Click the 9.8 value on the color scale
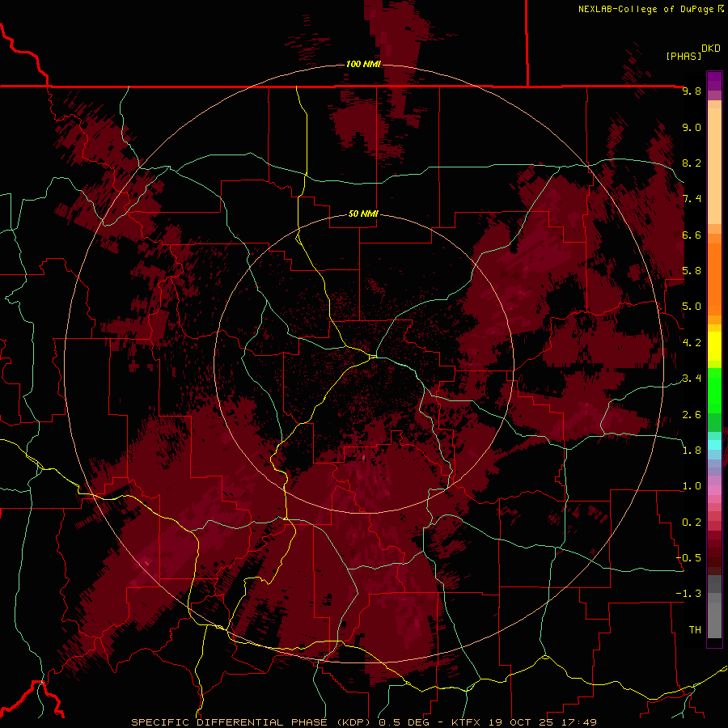The height and width of the screenshot is (728, 728). pyautogui.click(x=692, y=91)
